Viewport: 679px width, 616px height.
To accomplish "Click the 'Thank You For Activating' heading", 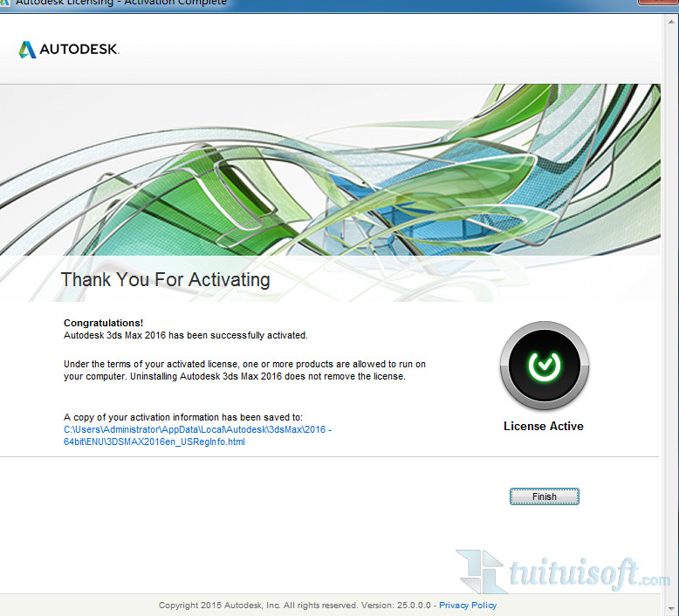I will pos(166,279).
